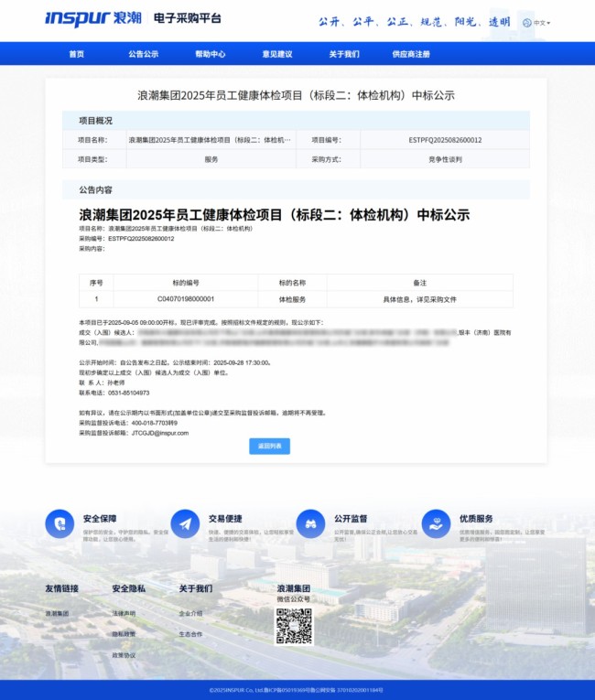The image size is (595, 700).
Task: Click the 竞争性谈判 procurement method value
Action: [x=445, y=159]
